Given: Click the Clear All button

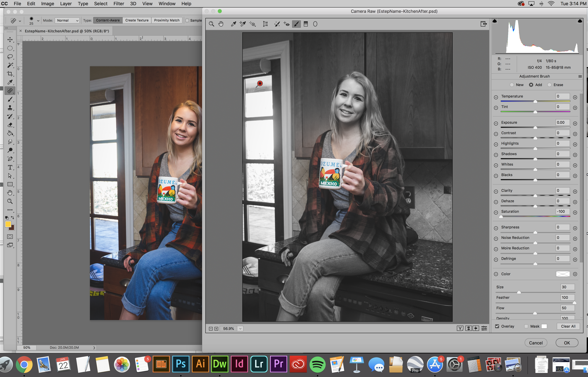Looking at the screenshot, I should tap(568, 326).
